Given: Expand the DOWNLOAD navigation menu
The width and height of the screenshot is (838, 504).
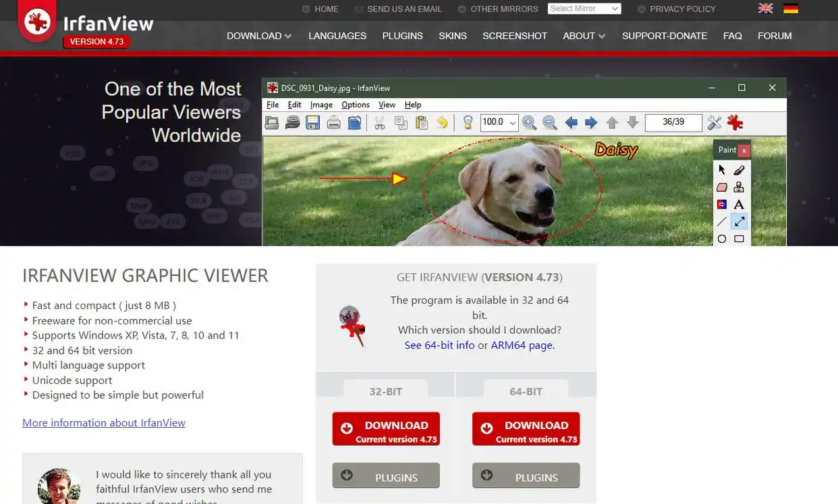Looking at the screenshot, I should 259,36.
